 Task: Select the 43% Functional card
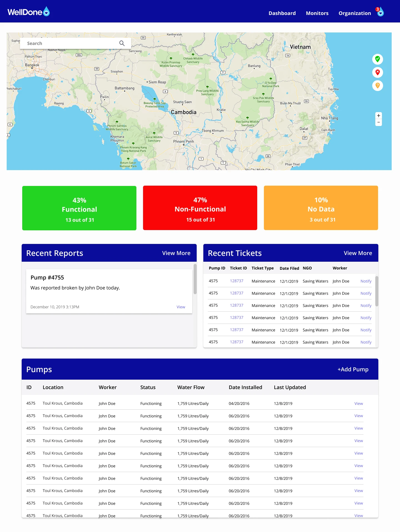[x=79, y=208]
